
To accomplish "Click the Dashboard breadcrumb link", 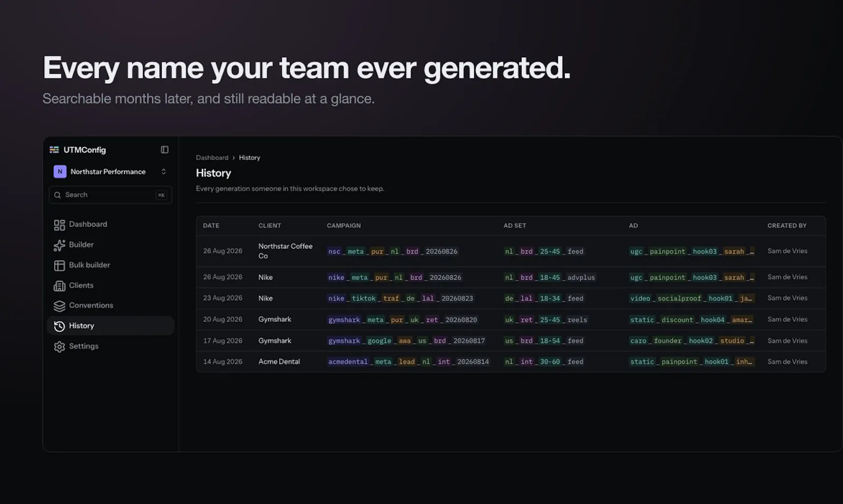I will click(x=212, y=157).
